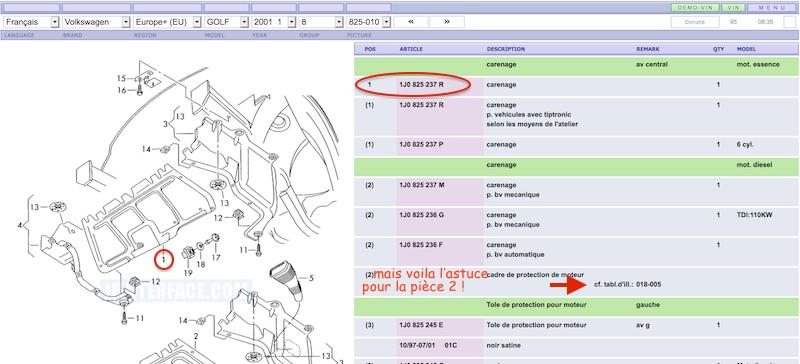Open illustration reference 018-005
The width and height of the screenshot is (800, 364).
(x=648, y=284)
